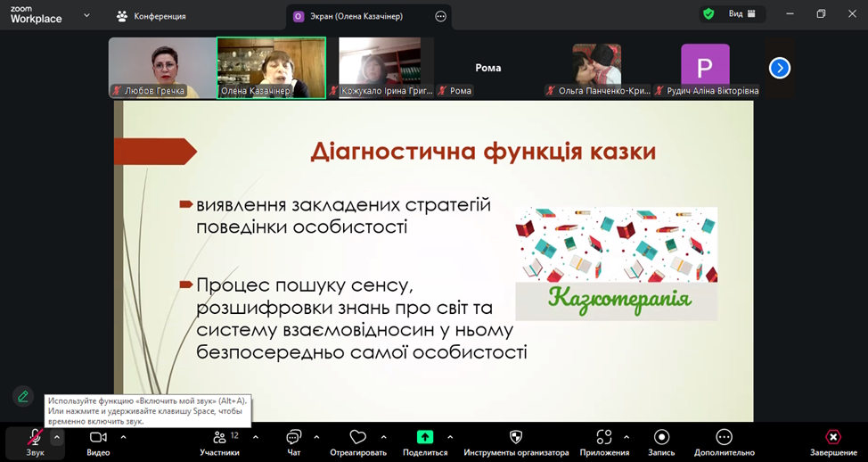Open the Приложения apps icon
The image size is (868, 462).
click(605, 438)
